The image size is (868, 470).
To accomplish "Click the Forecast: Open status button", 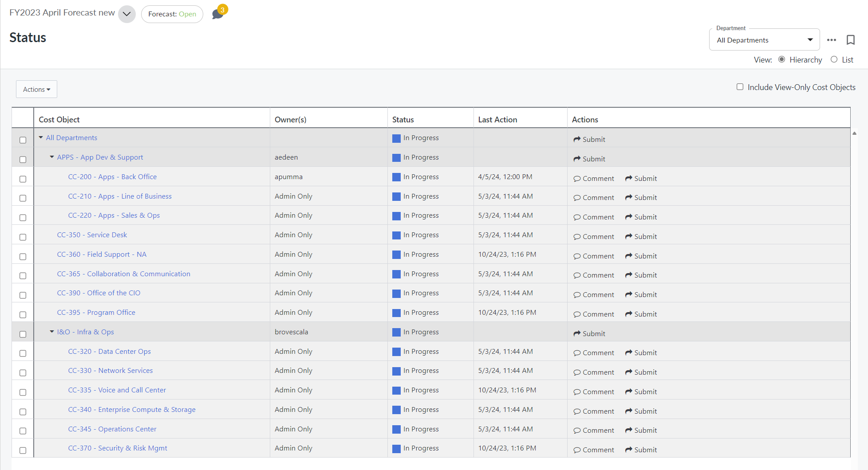I will point(172,14).
